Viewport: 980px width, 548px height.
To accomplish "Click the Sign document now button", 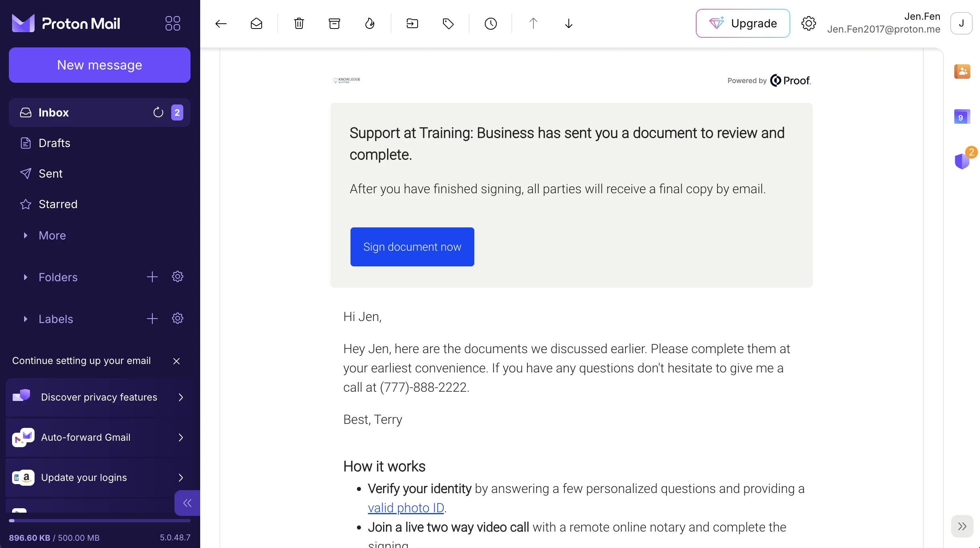I will pos(412,247).
